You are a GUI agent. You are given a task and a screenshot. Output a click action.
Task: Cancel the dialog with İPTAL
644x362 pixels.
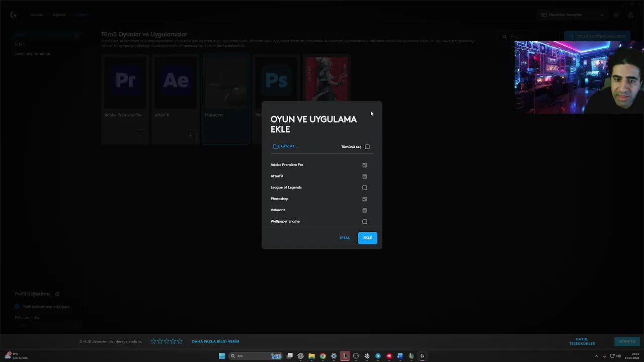(345, 238)
